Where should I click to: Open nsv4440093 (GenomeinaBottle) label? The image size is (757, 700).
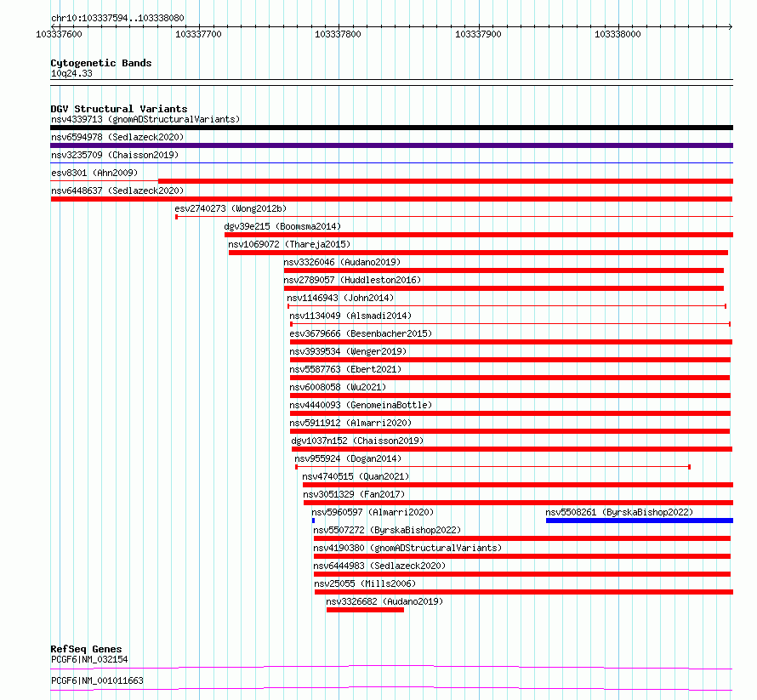pyautogui.click(x=361, y=405)
